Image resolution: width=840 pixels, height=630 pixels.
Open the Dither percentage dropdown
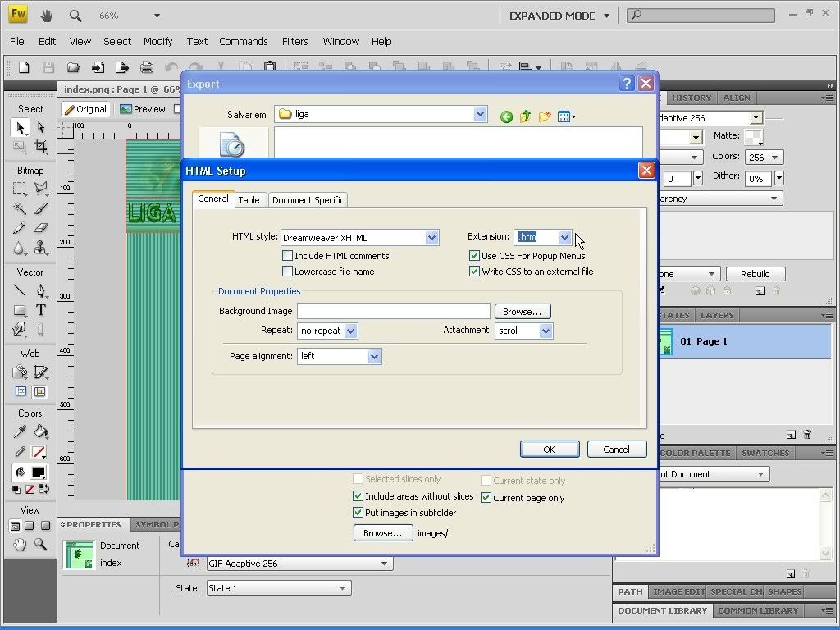(779, 178)
